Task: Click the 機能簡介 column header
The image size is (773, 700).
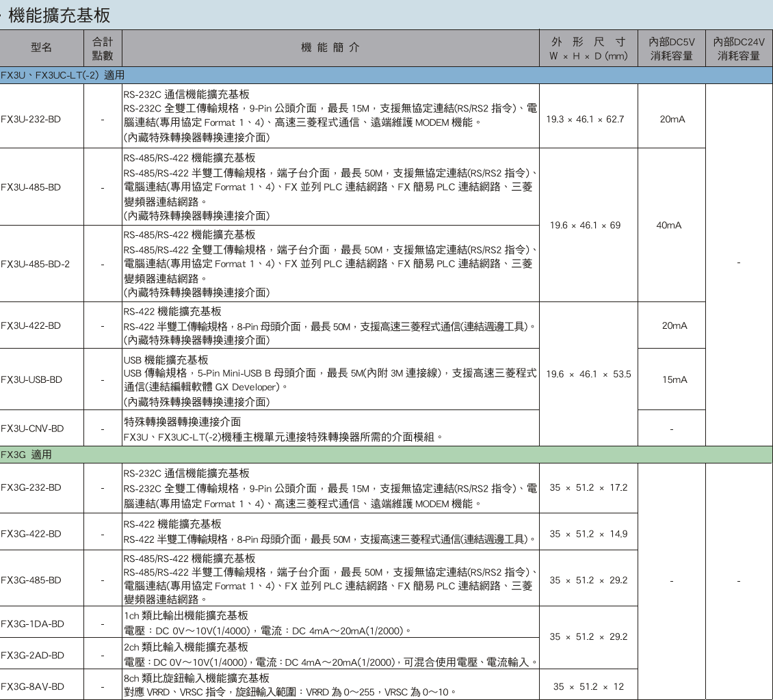Action: [330, 48]
